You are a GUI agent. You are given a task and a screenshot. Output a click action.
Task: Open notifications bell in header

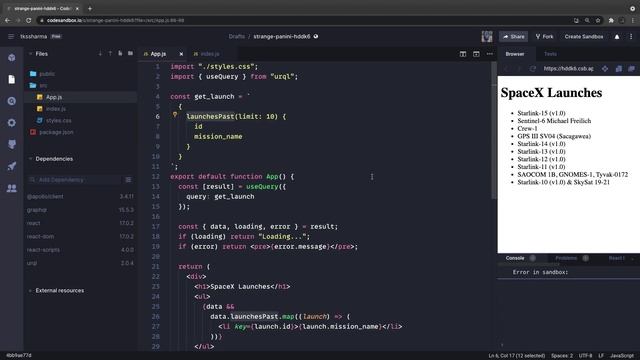(x=617, y=36)
